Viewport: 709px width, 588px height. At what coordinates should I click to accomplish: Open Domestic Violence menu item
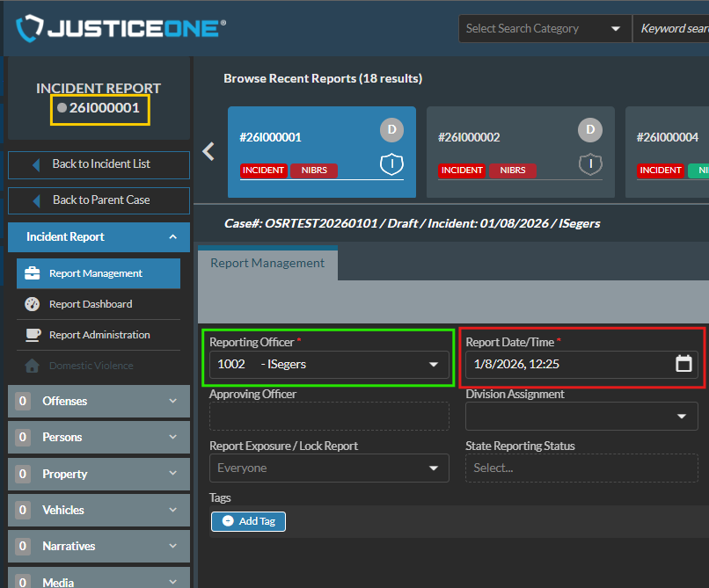[99, 366]
